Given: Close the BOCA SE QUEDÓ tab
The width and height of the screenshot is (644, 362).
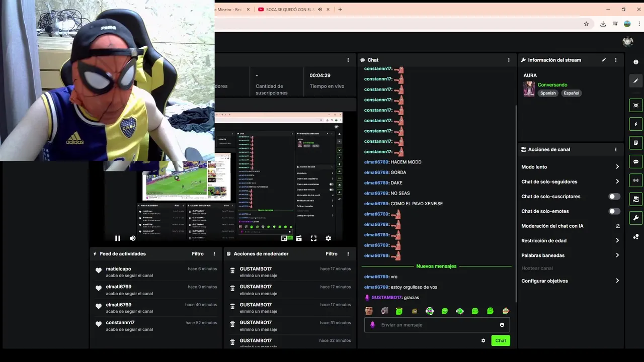Looking at the screenshot, I should [329, 10].
